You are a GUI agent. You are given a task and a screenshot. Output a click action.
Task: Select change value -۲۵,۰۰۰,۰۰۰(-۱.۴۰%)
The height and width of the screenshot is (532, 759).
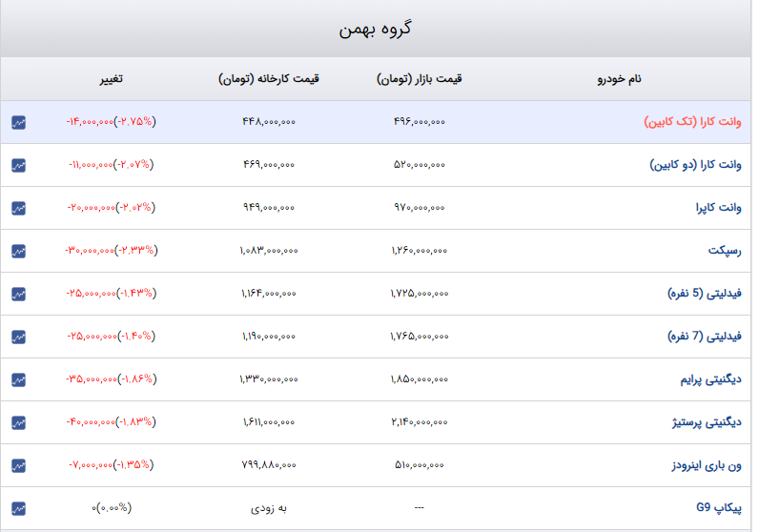tap(112, 336)
